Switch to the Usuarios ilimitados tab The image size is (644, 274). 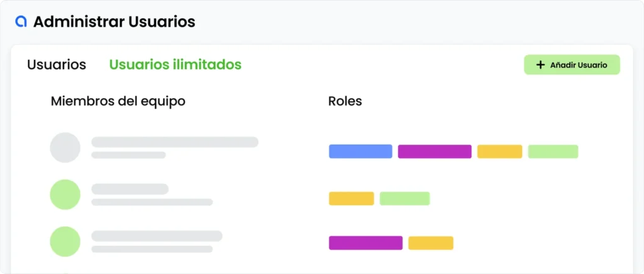click(175, 64)
